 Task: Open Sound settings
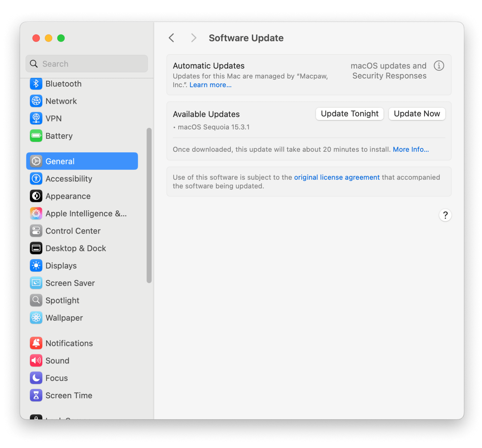(57, 360)
